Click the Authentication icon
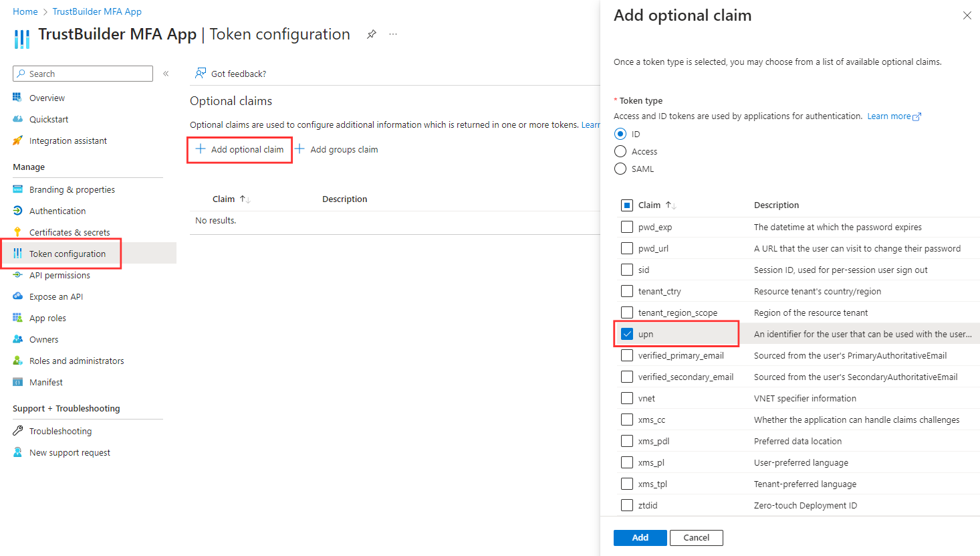This screenshot has height=556, width=980. click(17, 211)
